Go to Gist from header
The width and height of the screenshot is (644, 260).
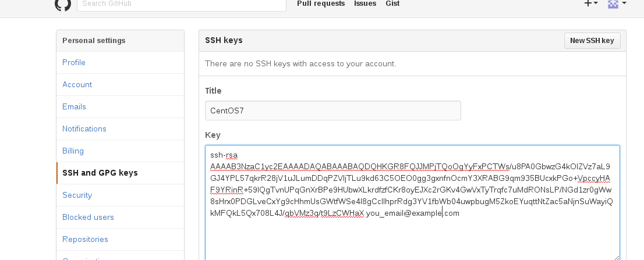pyautogui.click(x=392, y=3)
